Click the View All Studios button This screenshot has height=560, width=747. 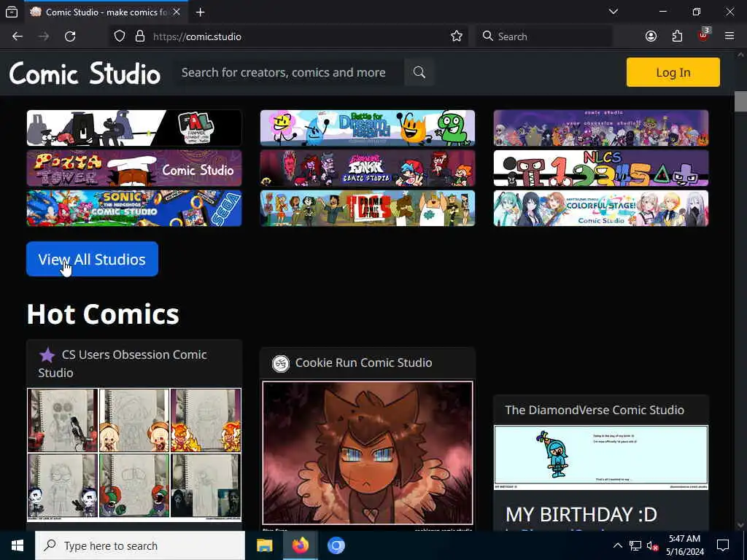coord(92,259)
